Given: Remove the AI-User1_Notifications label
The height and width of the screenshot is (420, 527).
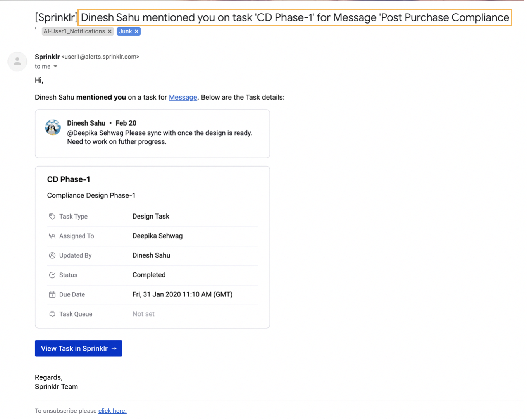Looking at the screenshot, I should 110,31.
